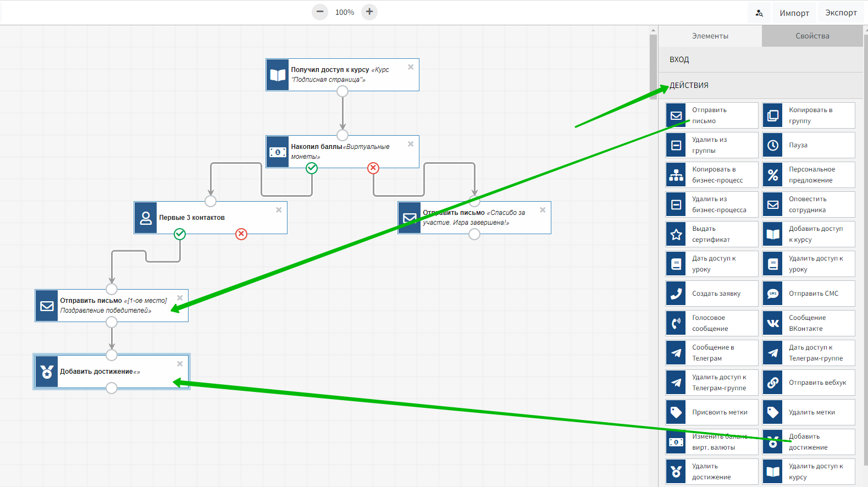Screen dimensions: 868x487
Task: Select the VKontakte message action icon
Action: coord(773,323)
